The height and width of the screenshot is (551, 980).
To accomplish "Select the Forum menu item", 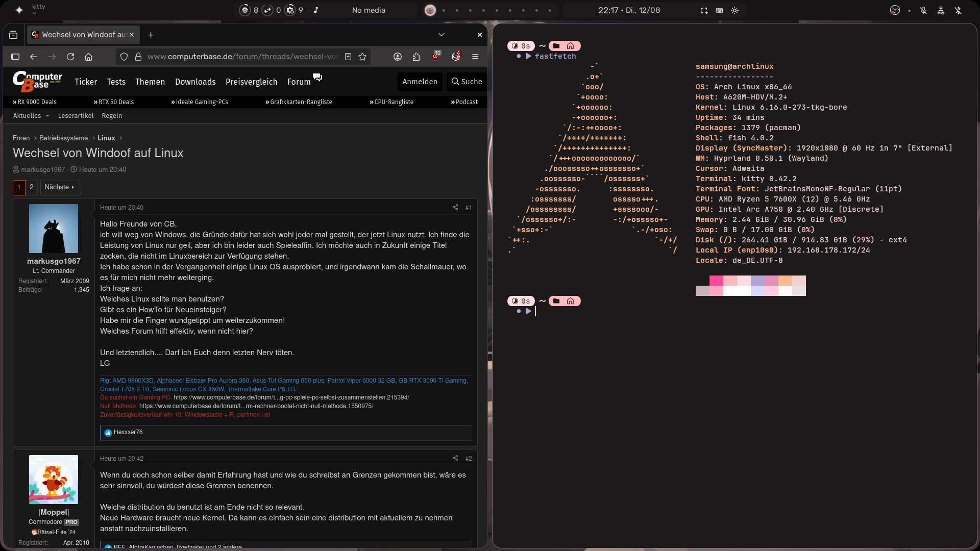I will click(299, 82).
